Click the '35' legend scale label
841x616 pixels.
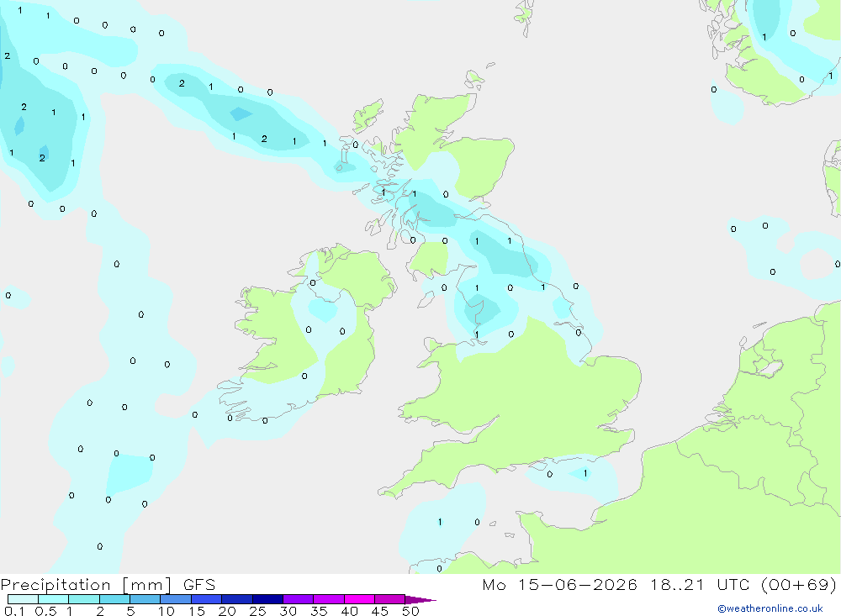click(319, 611)
